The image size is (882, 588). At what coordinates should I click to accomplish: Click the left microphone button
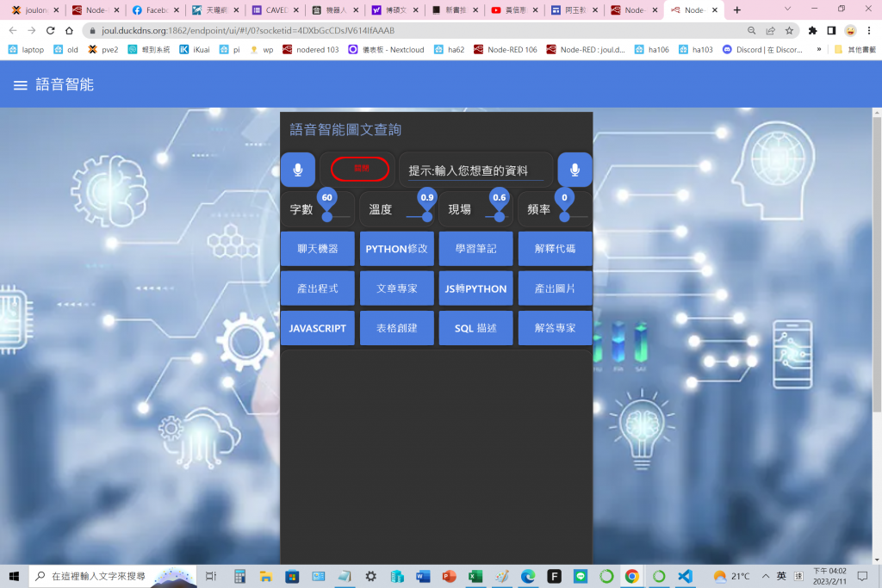(297, 170)
